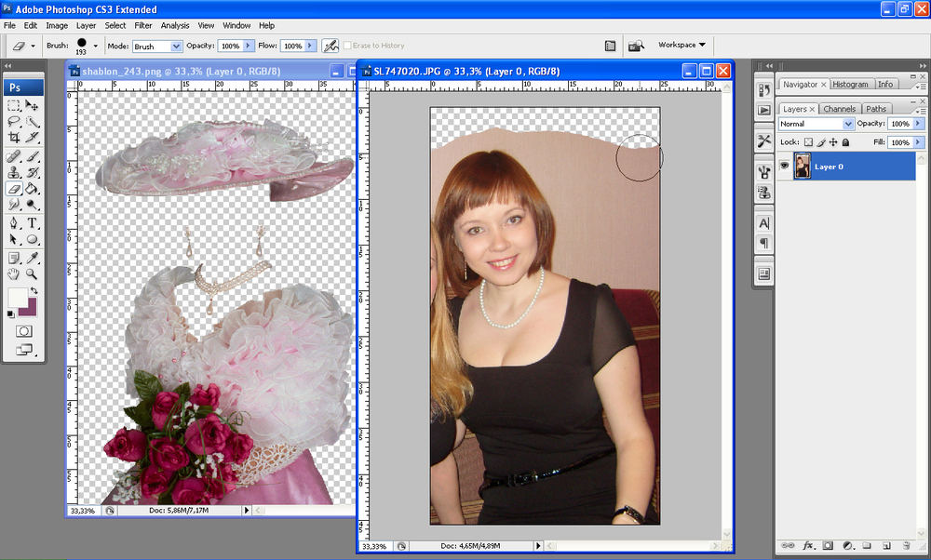Viewport: 931px width, 560px height.
Task: Choose the Zoom magnifier tool
Action: pos(32,274)
